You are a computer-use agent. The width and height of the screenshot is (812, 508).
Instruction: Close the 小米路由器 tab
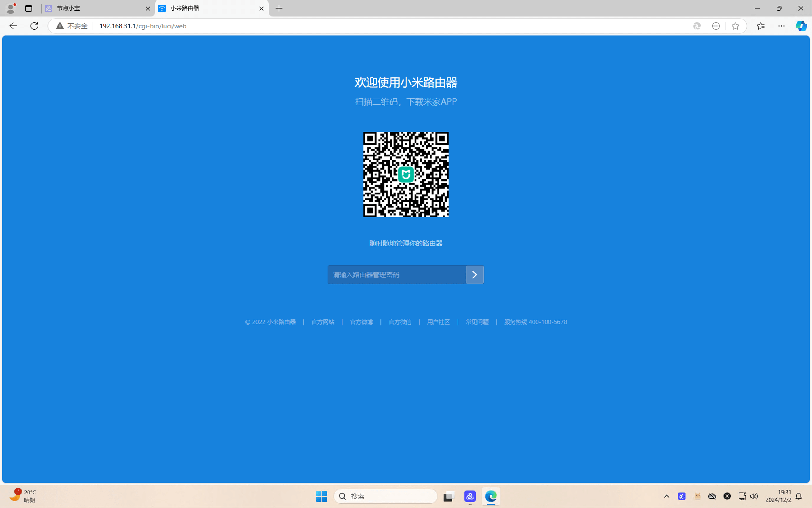[x=261, y=8]
